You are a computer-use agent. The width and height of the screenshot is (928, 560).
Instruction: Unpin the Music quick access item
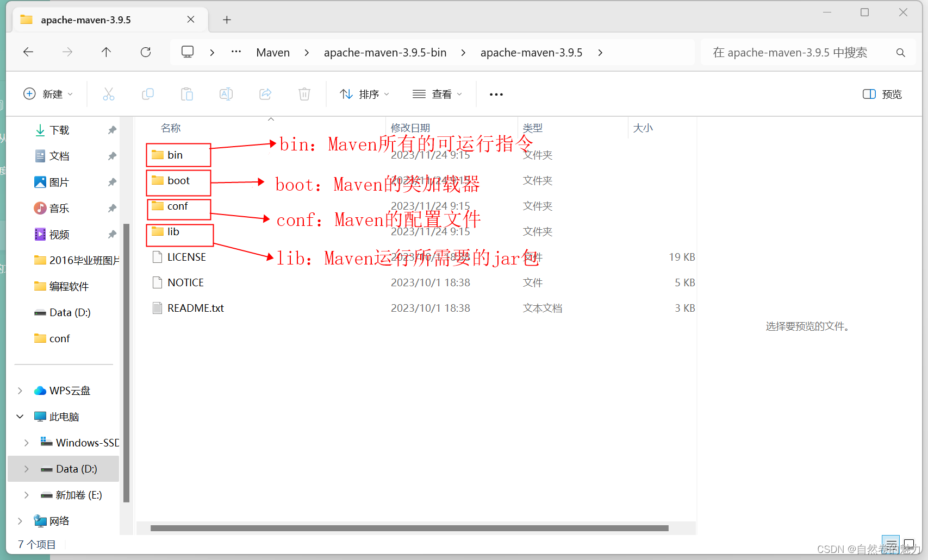click(x=112, y=208)
